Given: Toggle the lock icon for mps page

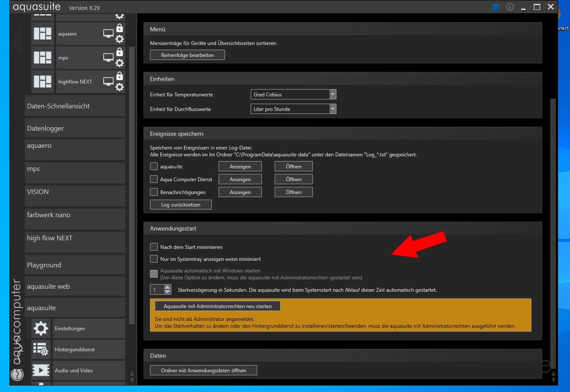Looking at the screenshot, I should pyautogui.click(x=120, y=52).
